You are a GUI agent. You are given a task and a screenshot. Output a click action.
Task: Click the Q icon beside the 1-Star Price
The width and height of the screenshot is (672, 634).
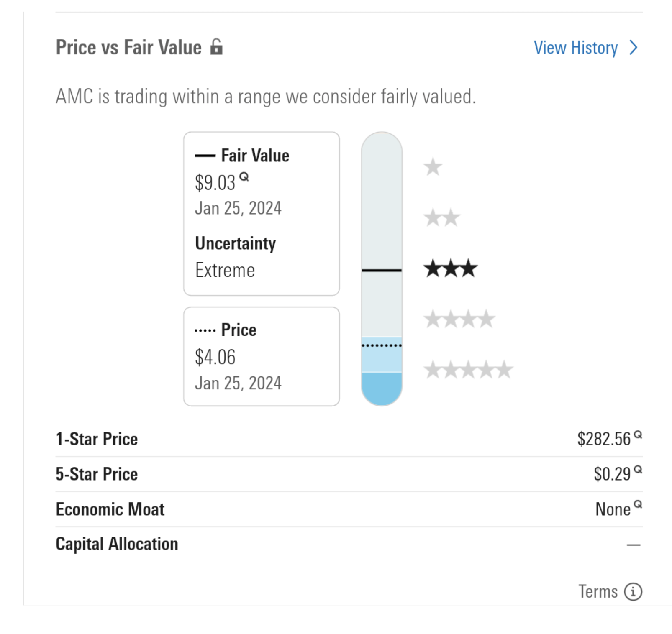pyautogui.click(x=638, y=435)
